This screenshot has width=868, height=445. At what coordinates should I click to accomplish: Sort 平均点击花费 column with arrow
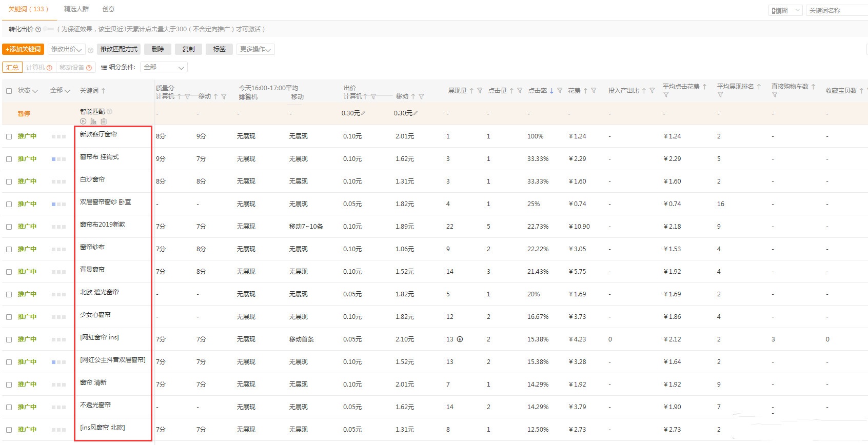click(704, 87)
